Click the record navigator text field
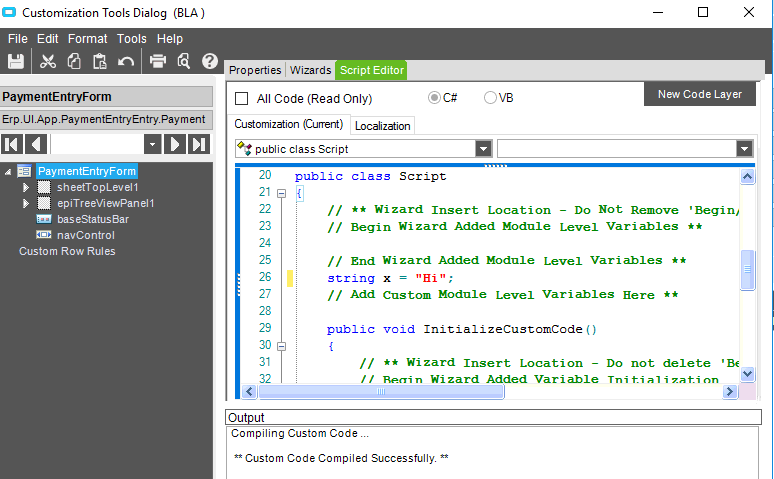 (97, 145)
